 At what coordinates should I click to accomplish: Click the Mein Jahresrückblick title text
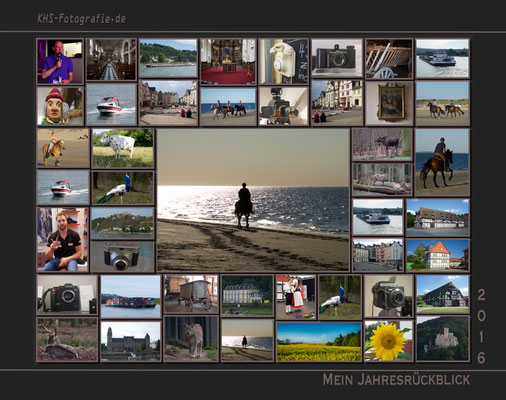(x=396, y=380)
